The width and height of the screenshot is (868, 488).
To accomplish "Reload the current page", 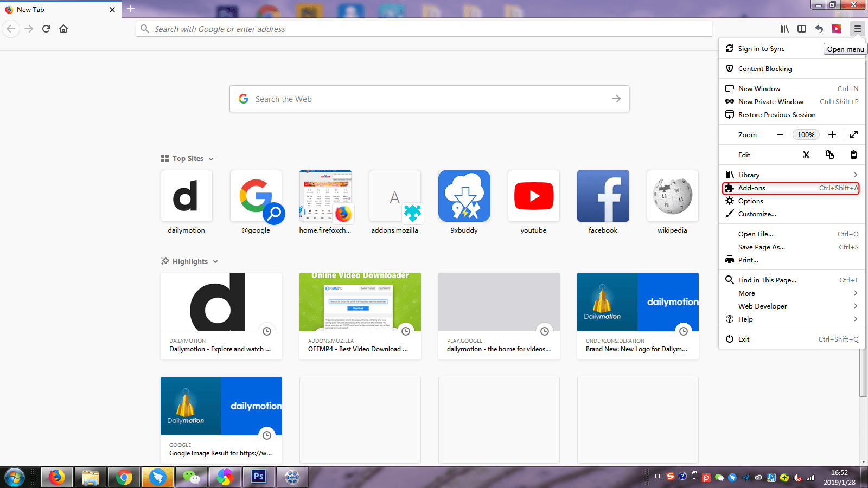I will coord(46,29).
